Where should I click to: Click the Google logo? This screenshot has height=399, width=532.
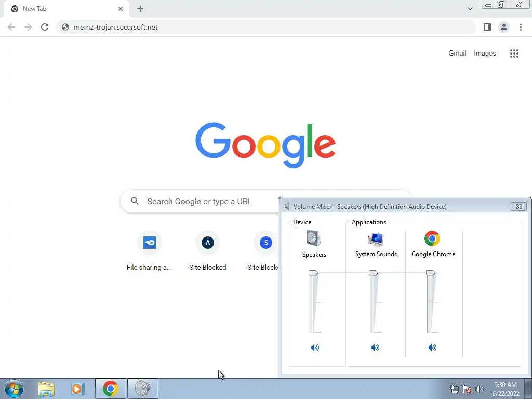(265, 145)
